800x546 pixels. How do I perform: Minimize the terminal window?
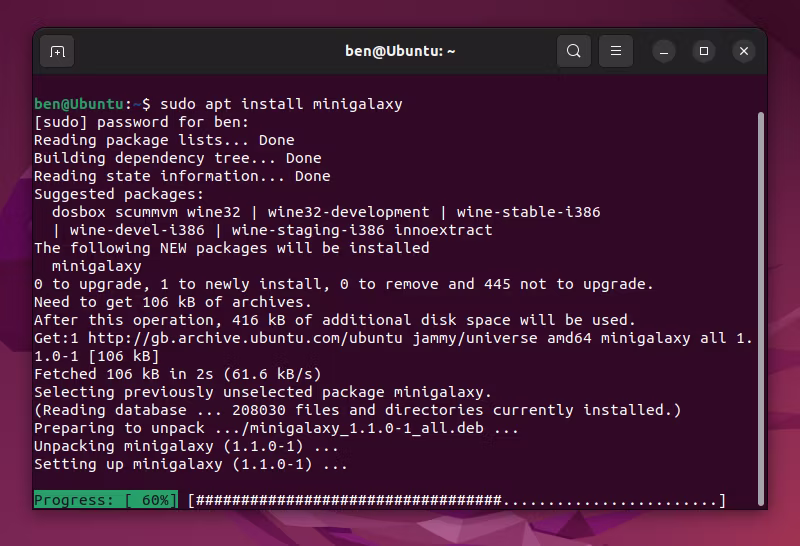click(x=665, y=51)
